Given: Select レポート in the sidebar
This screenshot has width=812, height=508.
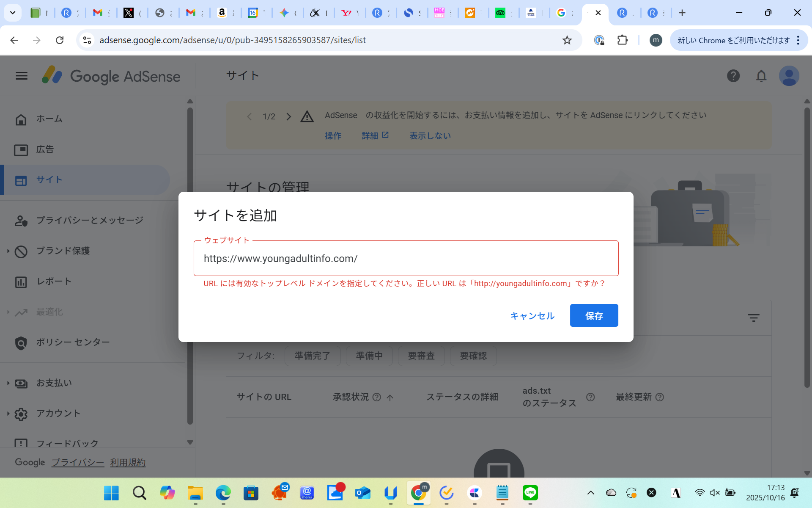Looking at the screenshot, I should [54, 282].
